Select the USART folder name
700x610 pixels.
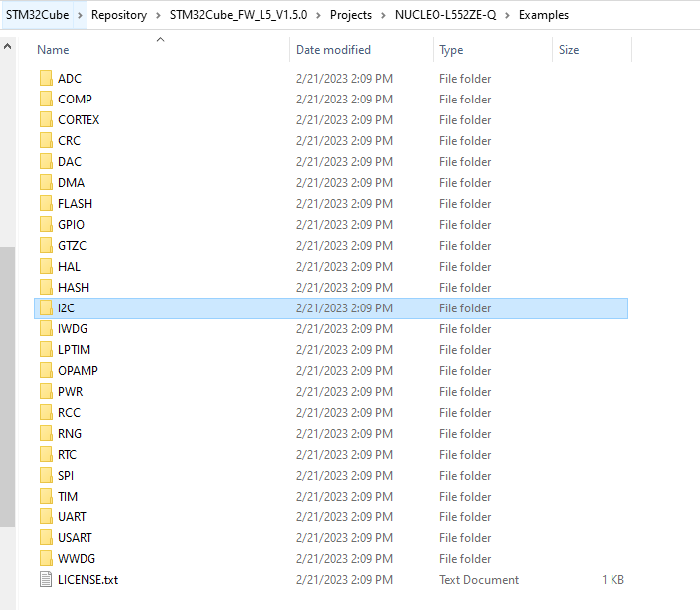point(75,538)
